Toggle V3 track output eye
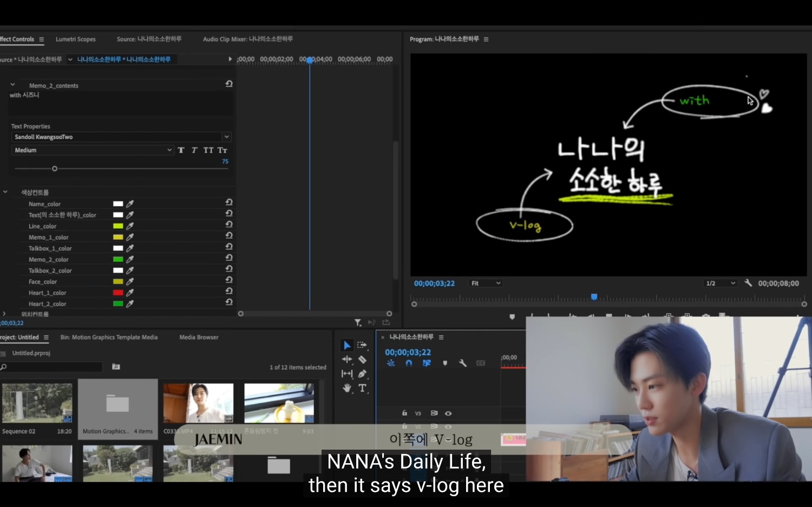 (x=448, y=413)
